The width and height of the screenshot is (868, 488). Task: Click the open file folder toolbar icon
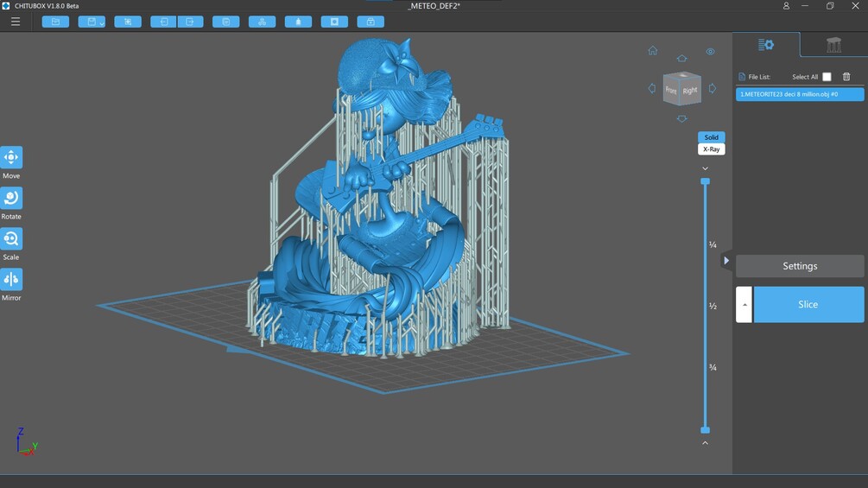coord(55,22)
